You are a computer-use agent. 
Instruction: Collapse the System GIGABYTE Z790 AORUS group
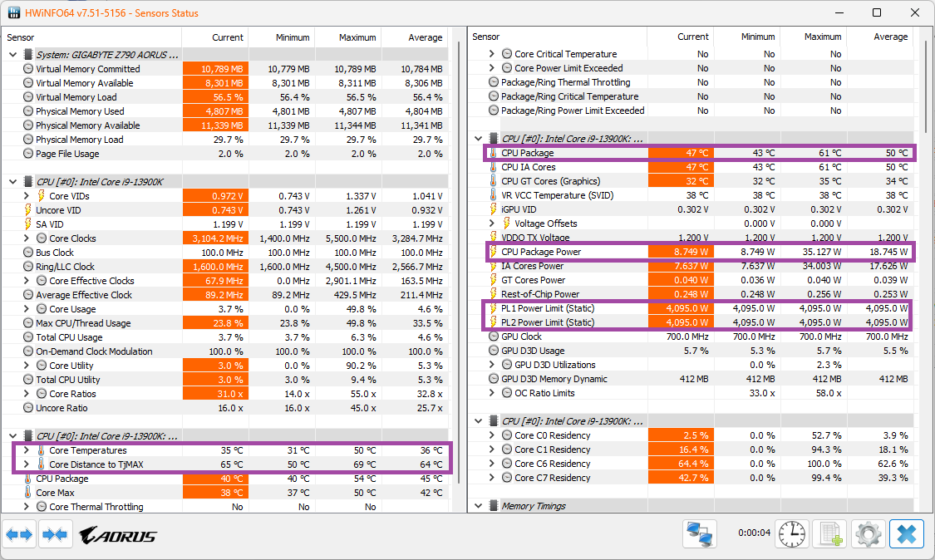pos(13,54)
